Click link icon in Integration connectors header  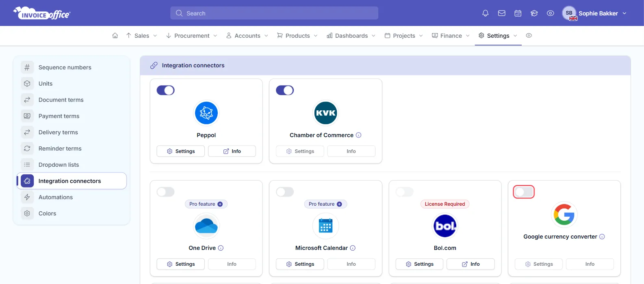154,65
